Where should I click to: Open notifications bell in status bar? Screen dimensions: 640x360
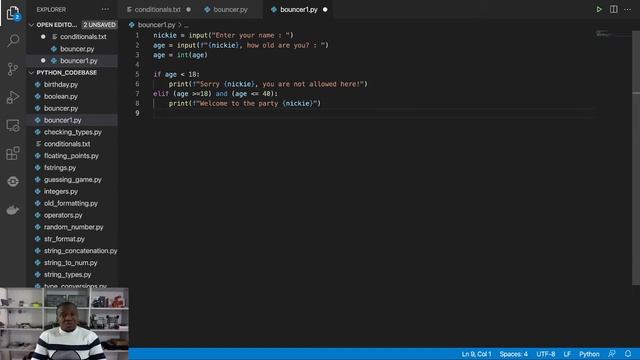(x=628, y=353)
